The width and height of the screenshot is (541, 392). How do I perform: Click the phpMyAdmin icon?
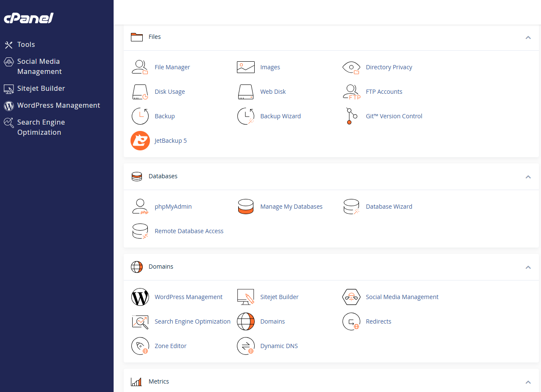140,207
